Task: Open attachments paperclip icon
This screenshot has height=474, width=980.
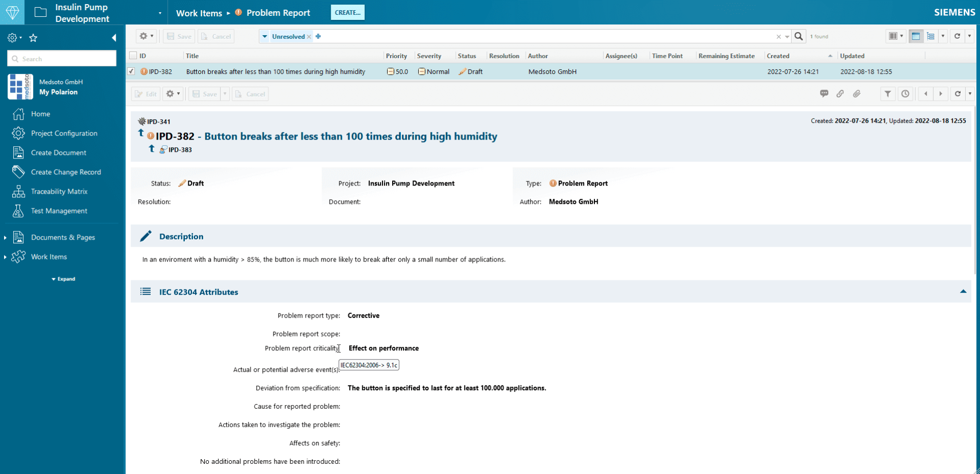Action: 857,93
